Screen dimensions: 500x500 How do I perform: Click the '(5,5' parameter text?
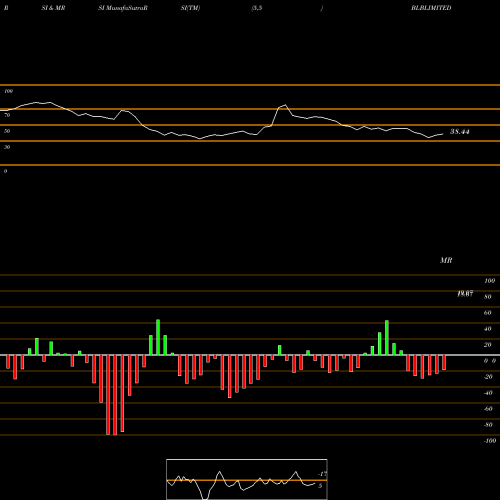tap(257, 8)
